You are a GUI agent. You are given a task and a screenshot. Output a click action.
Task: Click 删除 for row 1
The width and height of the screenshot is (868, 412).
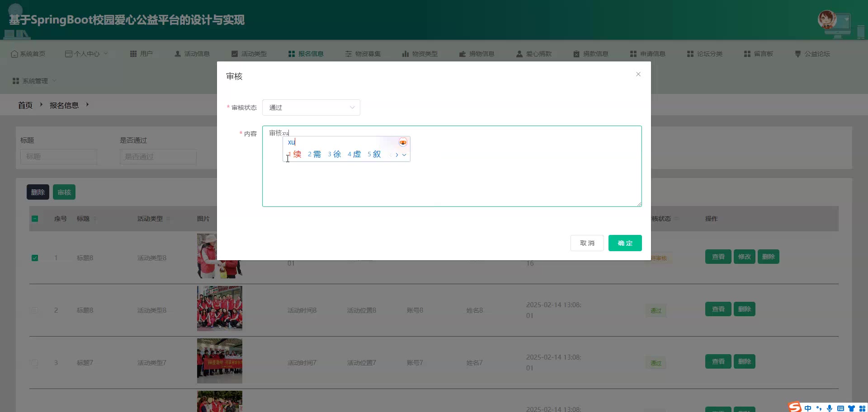769,257
